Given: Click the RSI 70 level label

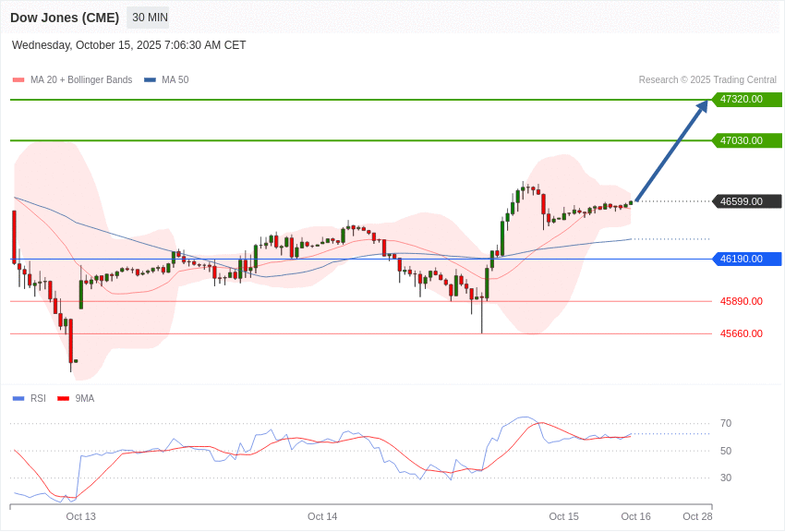Looking at the screenshot, I should pyautogui.click(x=726, y=423).
